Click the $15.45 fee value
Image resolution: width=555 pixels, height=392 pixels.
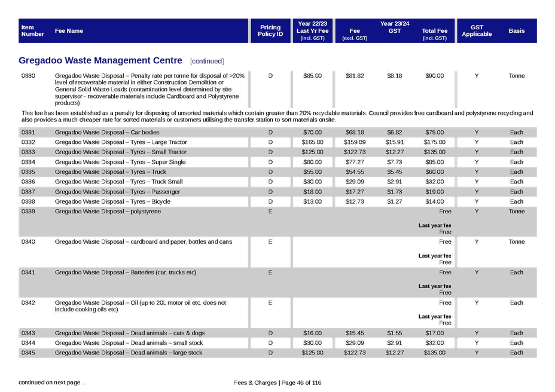pyautogui.click(x=355, y=333)
